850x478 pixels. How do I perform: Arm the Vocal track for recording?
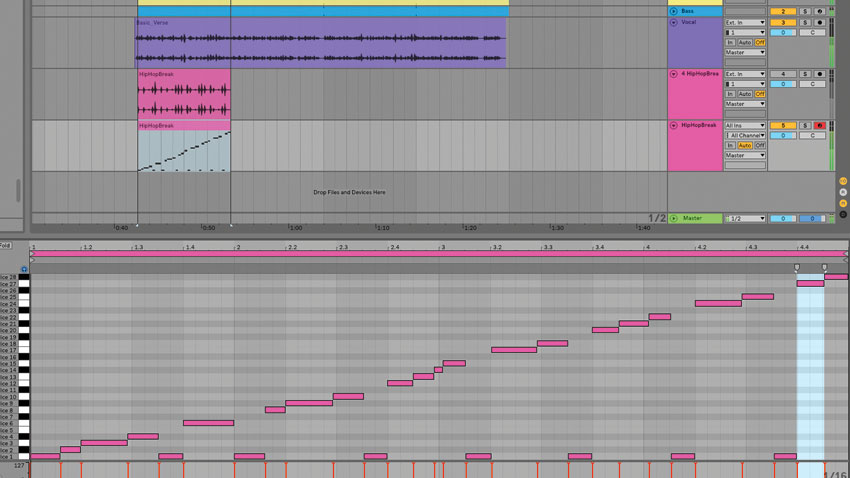pos(820,23)
